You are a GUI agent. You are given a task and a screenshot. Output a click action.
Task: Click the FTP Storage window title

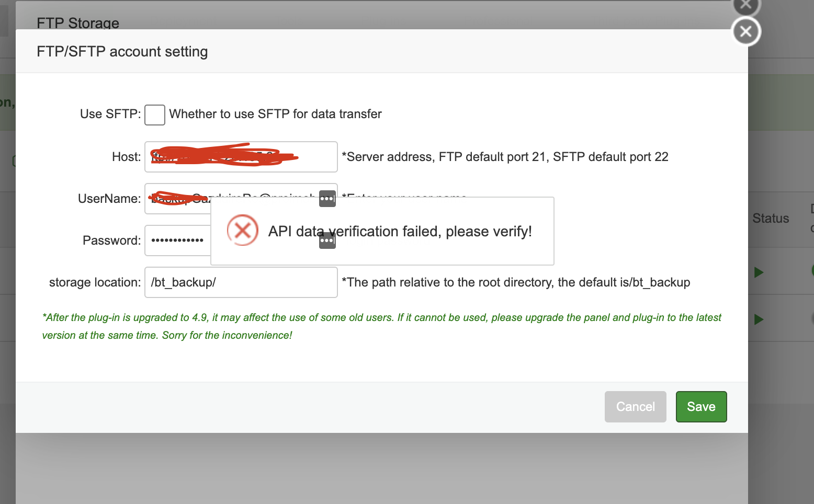click(78, 23)
